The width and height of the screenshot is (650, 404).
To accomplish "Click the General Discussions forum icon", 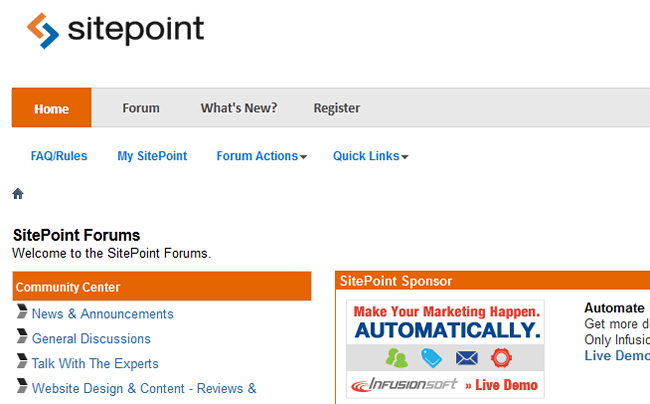I will point(22,338).
